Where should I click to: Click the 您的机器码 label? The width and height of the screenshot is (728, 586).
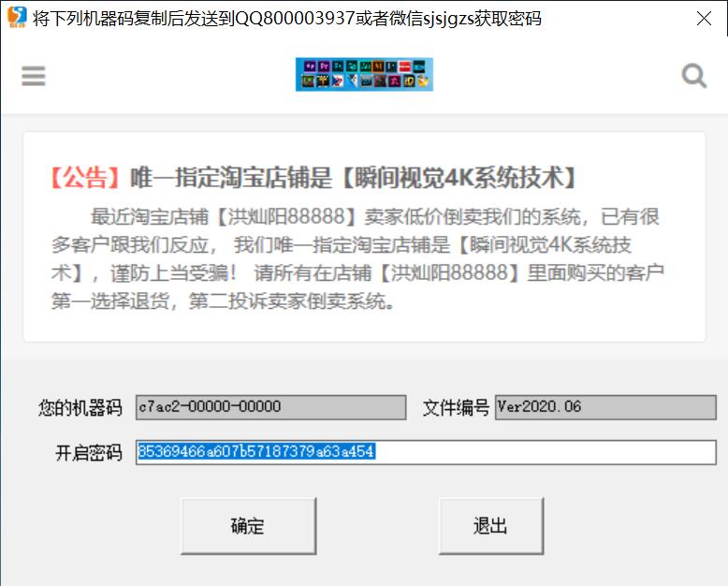pos(80,408)
